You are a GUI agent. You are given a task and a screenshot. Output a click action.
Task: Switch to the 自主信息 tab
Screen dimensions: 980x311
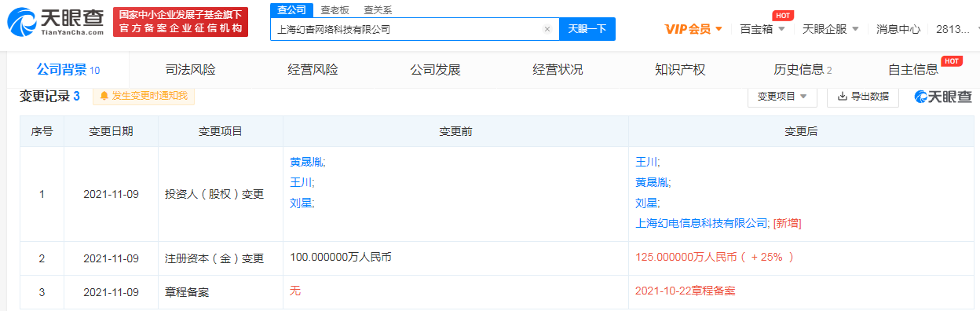tap(913, 70)
